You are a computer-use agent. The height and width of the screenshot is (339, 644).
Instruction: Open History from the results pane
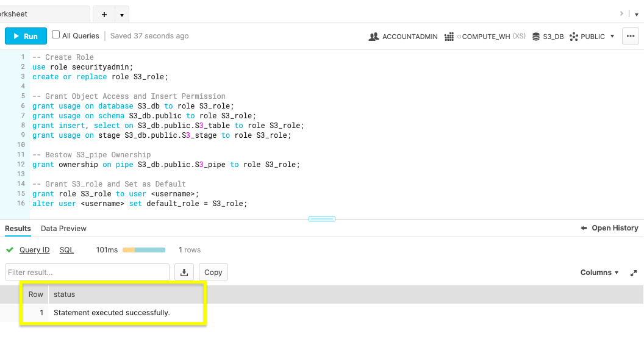[x=609, y=228]
